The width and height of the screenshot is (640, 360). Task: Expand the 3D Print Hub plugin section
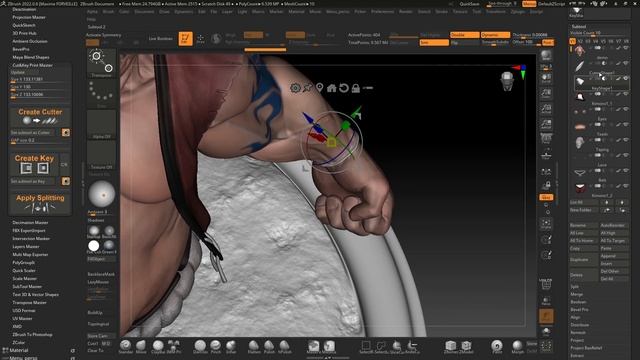pos(24,33)
